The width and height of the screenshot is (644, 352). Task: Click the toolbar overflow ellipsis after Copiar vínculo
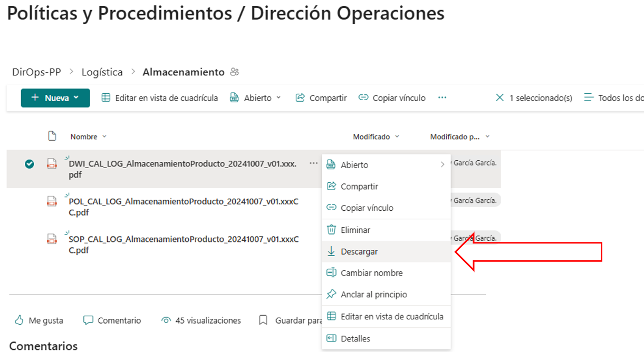(442, 98)
